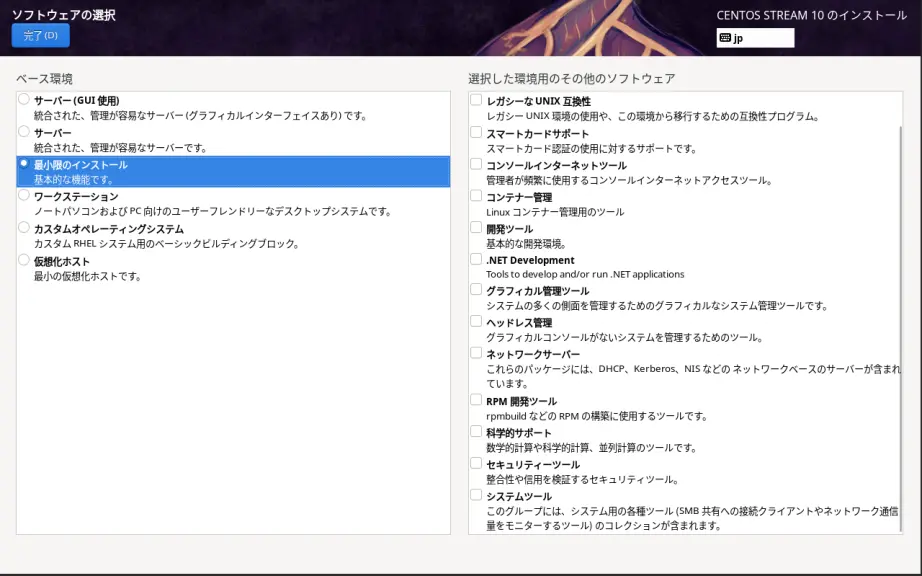Select the サーバー base environment radio button
922x576 pixels.
click(24, 131)
